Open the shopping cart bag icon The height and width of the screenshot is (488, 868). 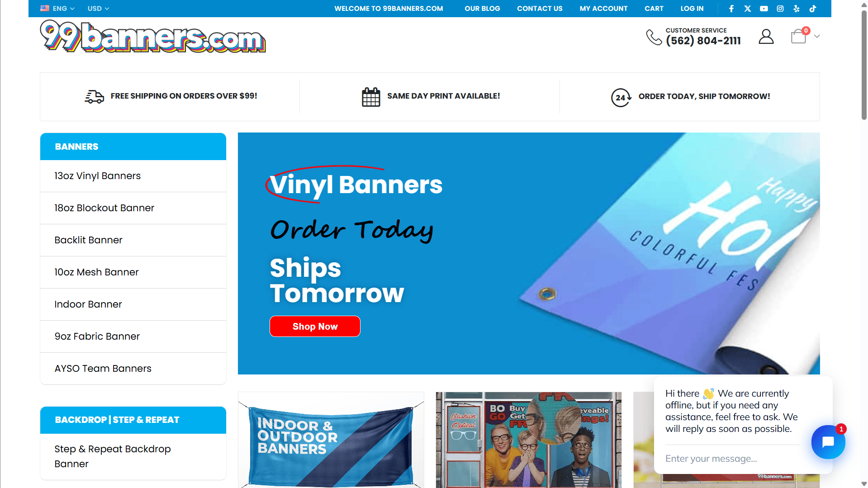click(x=799, y=37)
